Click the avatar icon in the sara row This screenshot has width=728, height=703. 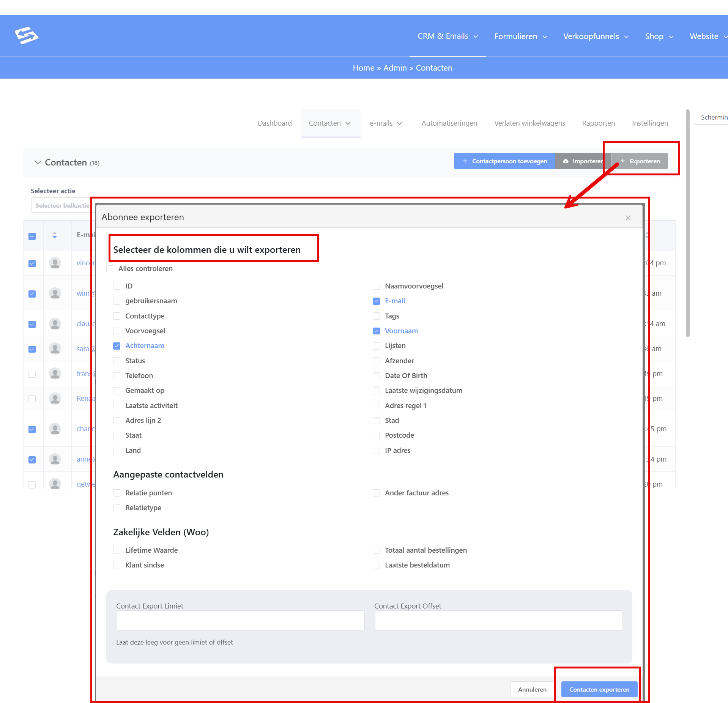pos(55,348)
